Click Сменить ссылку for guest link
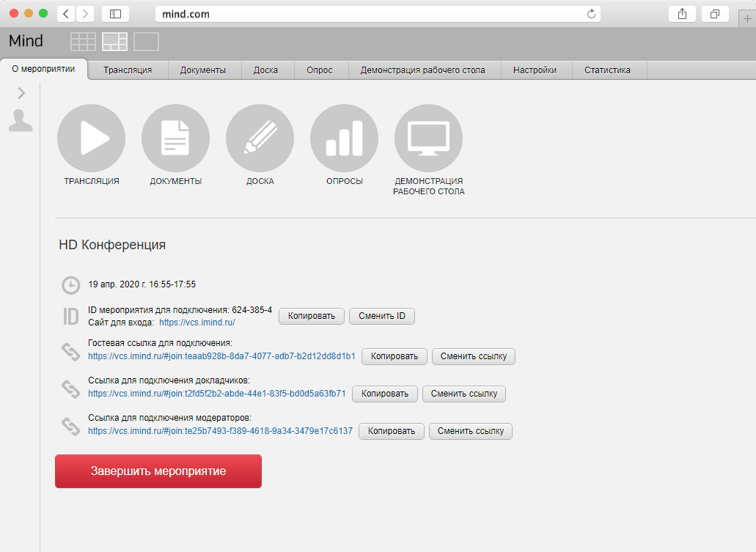The height and width of the screenshot is (552, 756). pos(474,357)
